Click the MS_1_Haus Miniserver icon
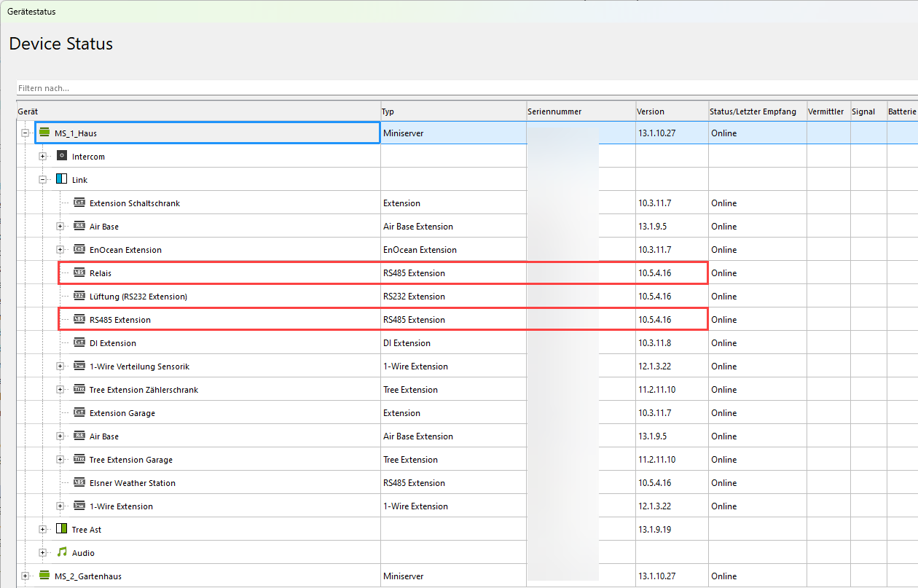 [x=44, y=133]
